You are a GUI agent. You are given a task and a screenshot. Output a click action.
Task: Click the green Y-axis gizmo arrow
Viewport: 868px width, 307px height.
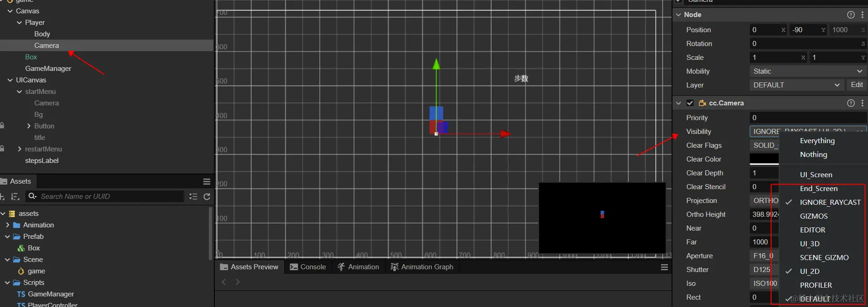click(x=436, y=64)
